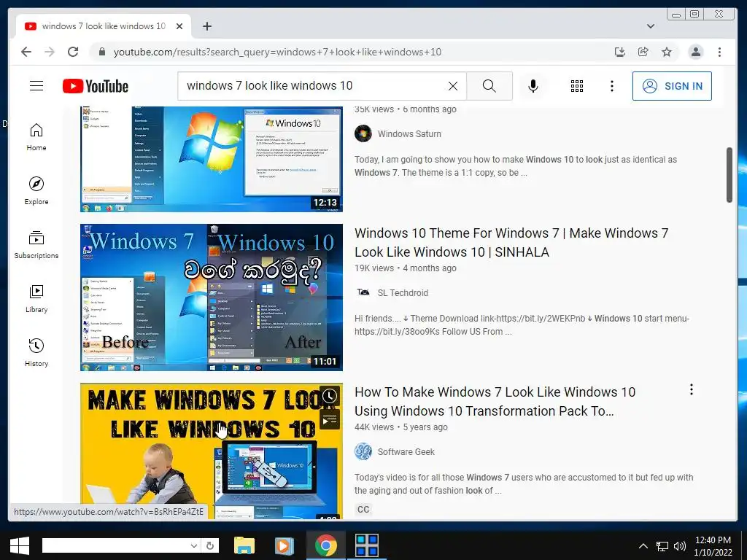Open the YouTube hamburger guide menu
Screen dimensions: 747x560
tap(36, 86)
